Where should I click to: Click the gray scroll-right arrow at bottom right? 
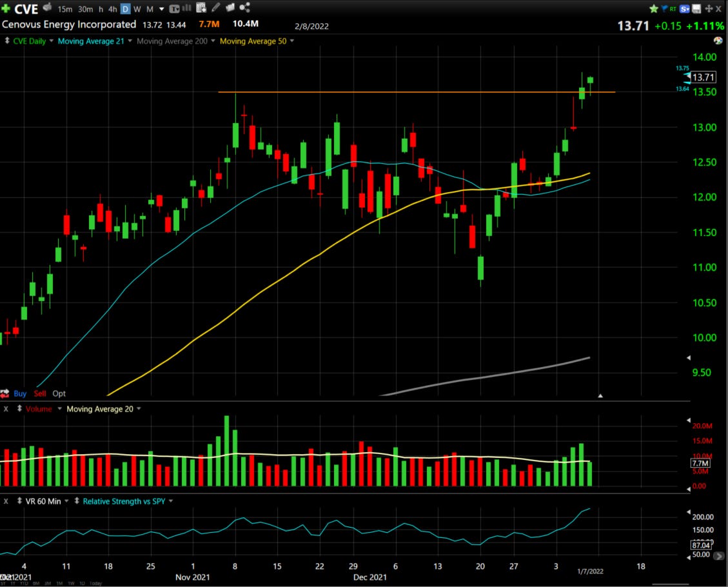tap(718, 555)
